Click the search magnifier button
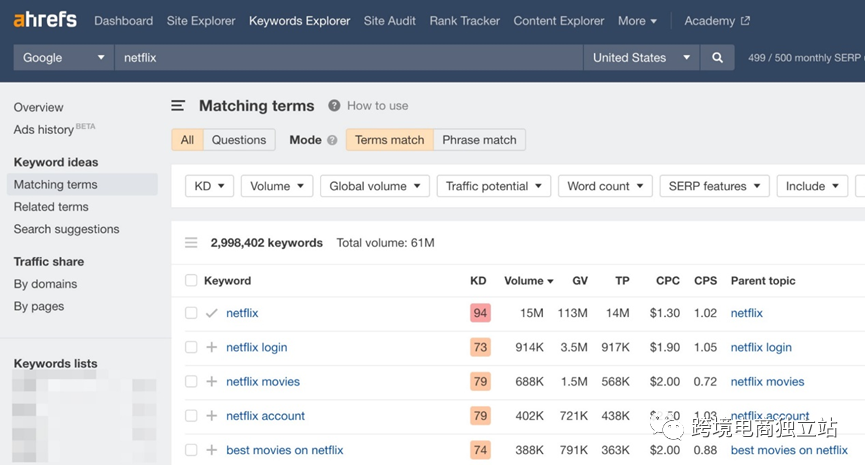This screenshot has width=865, height=465. 717,57
